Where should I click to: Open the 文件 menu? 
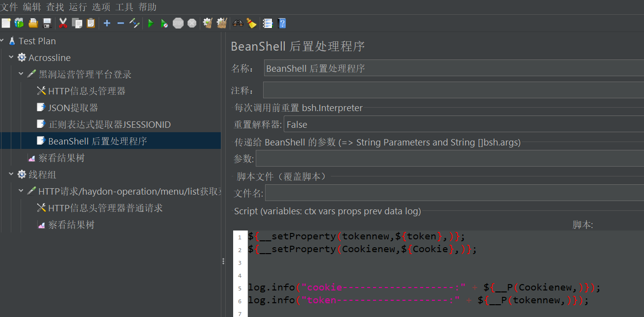point(9,7)
